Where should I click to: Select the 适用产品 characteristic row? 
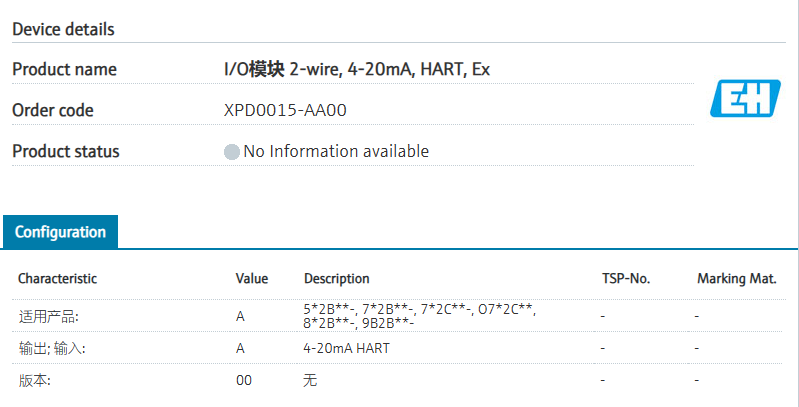coord(48,316)
